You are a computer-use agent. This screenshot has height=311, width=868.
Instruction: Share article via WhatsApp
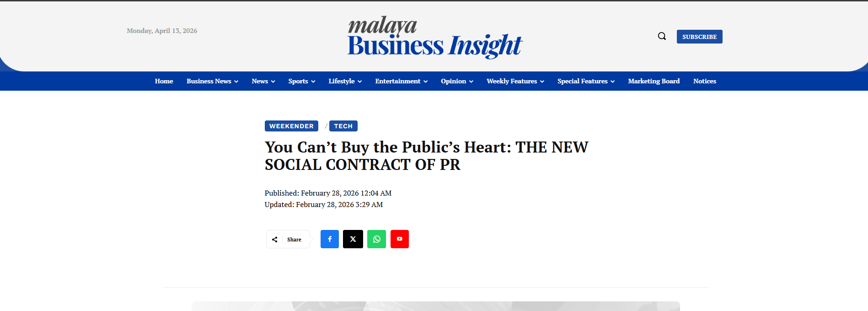376,239
